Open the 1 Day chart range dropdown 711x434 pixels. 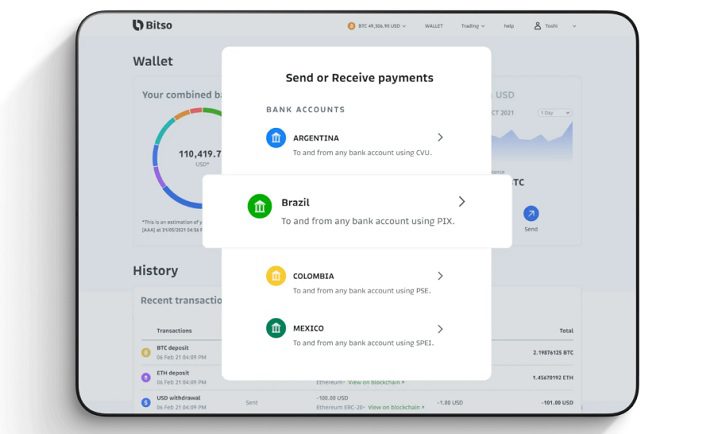point(554,113)
